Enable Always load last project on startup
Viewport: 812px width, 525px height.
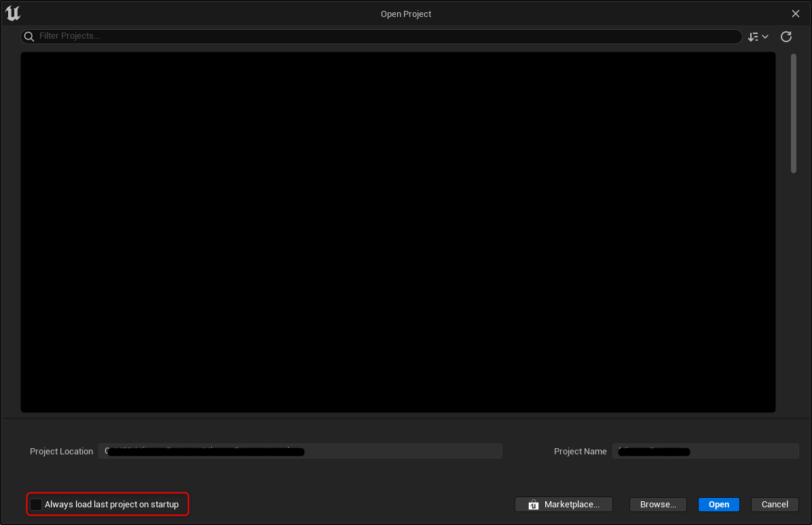36,504
